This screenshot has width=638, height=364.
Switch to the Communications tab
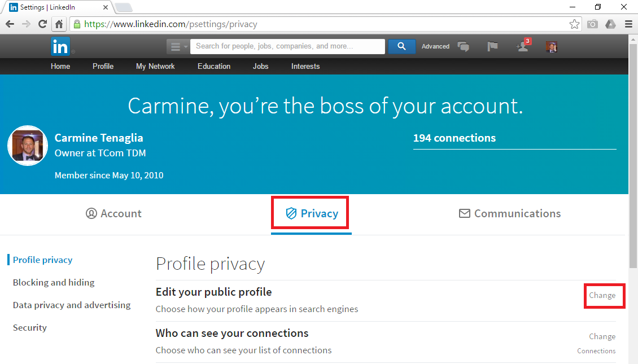tap(510, 213)
